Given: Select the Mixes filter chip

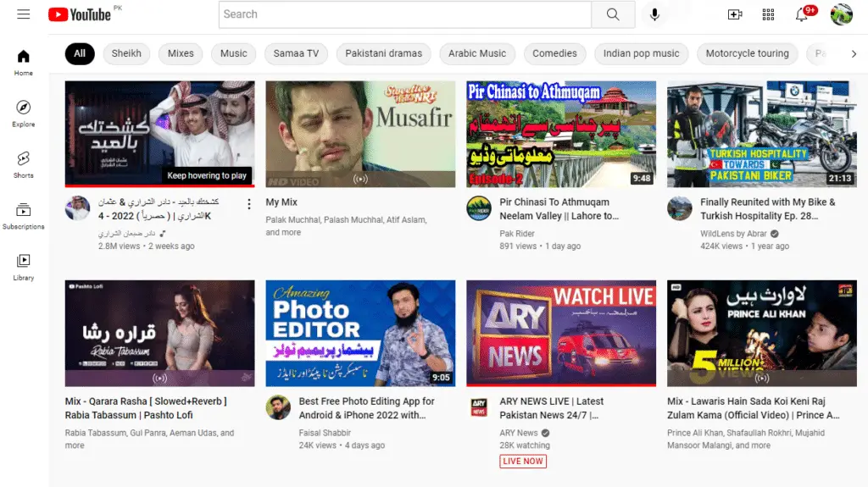Looking at the screenshot, I should [x=181, y=53].
